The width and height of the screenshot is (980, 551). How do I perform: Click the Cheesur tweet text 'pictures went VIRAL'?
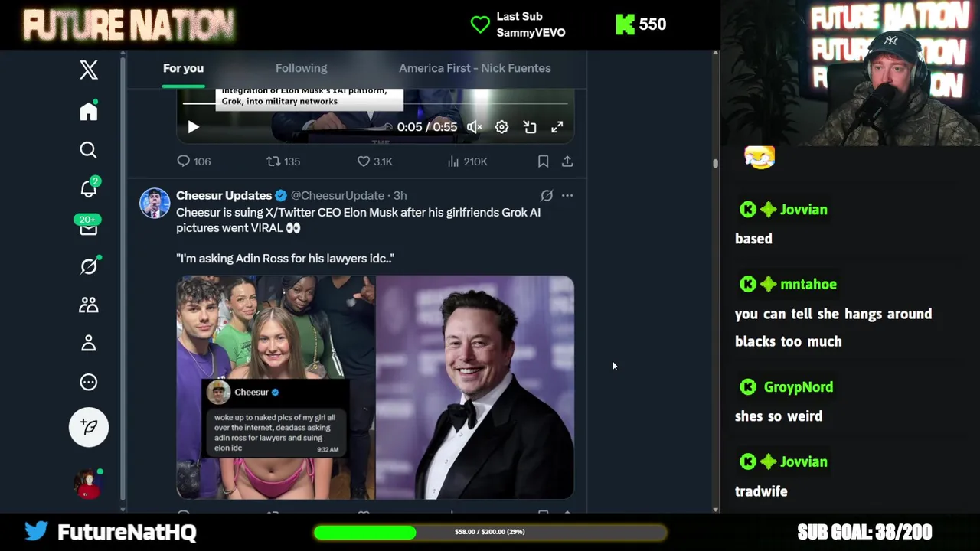[229, 228]
